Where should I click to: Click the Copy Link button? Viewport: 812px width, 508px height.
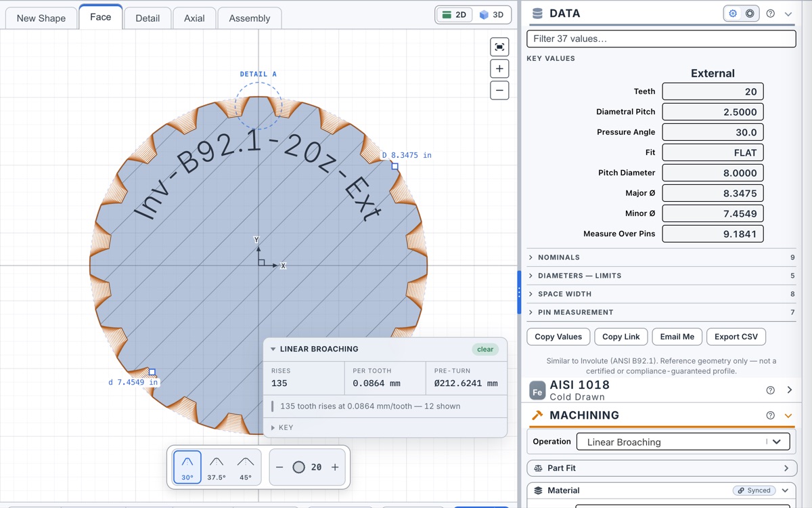click(621, 337)
